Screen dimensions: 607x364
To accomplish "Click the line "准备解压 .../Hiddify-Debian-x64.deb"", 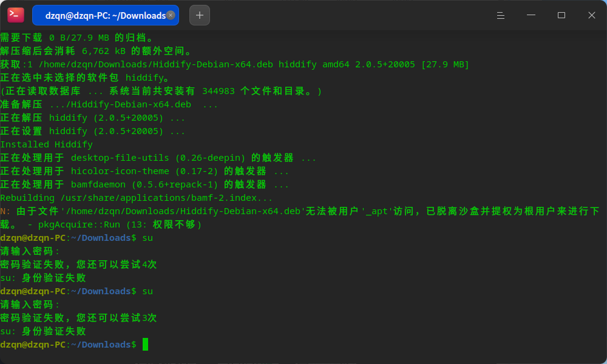I will click(x=109, y=104).
